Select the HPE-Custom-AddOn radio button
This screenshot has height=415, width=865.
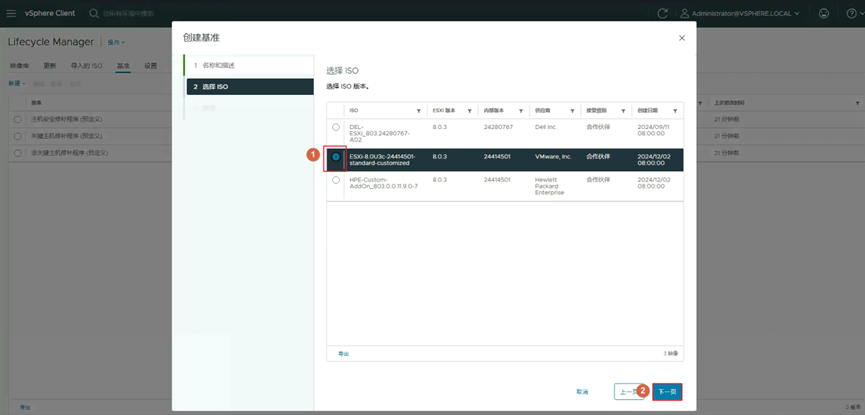336,180
